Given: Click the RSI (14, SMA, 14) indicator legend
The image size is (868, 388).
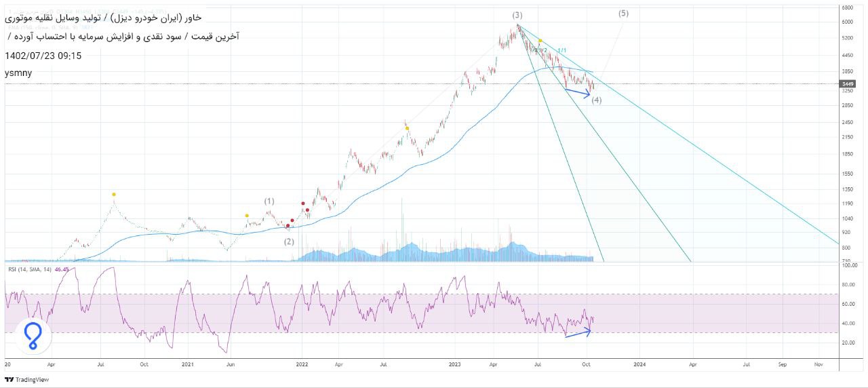Looking at the screenshot, I should coord(30,270).
